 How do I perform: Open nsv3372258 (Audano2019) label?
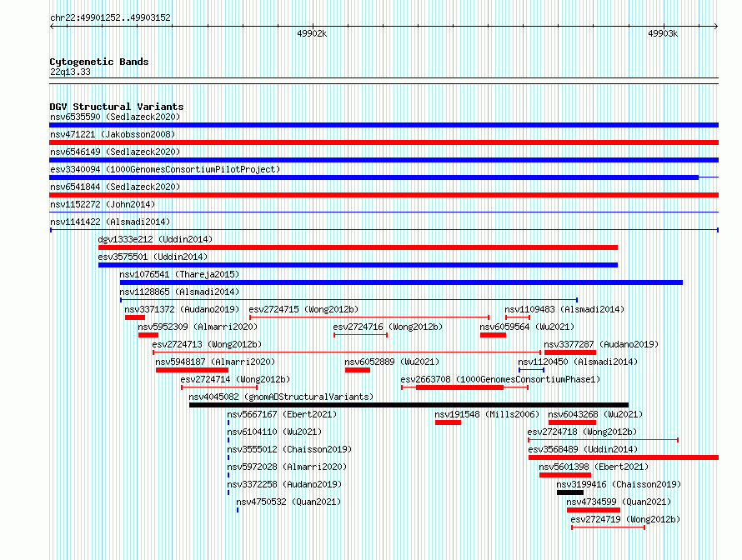284,484
